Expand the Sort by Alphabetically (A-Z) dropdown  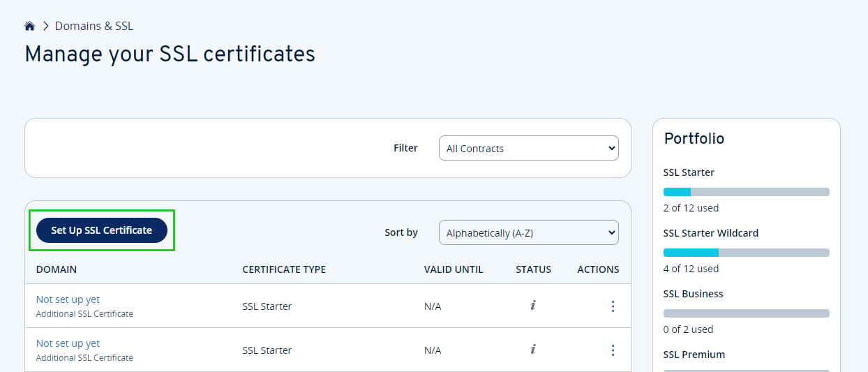(x=528, y=233)
